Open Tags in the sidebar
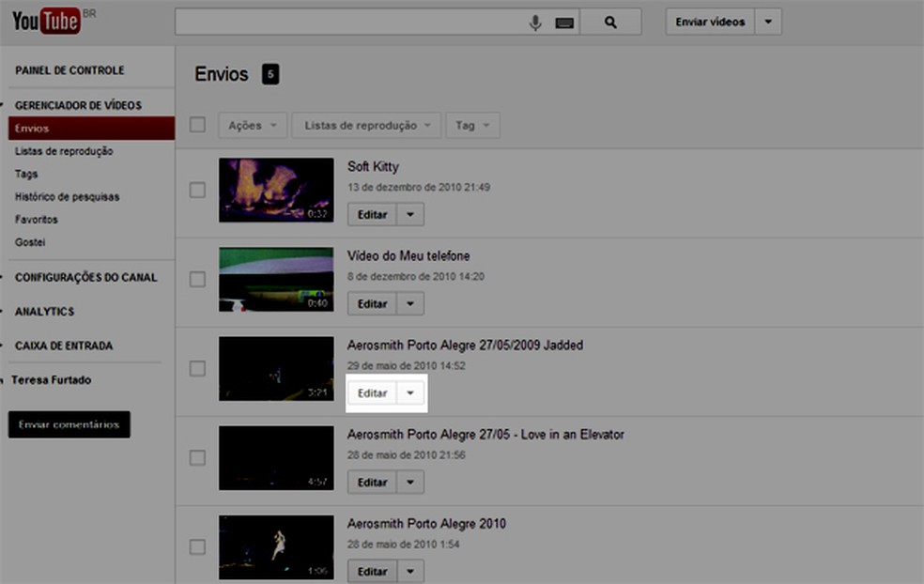924x584 pixels. 26,174
